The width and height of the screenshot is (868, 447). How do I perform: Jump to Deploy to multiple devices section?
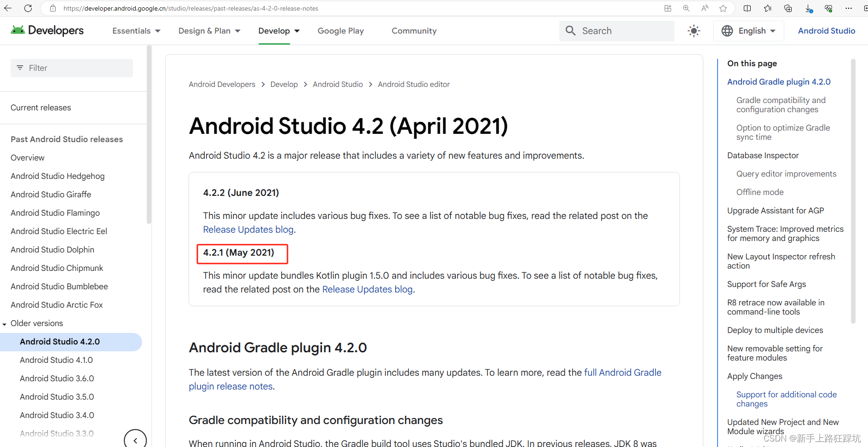[775, 330]
